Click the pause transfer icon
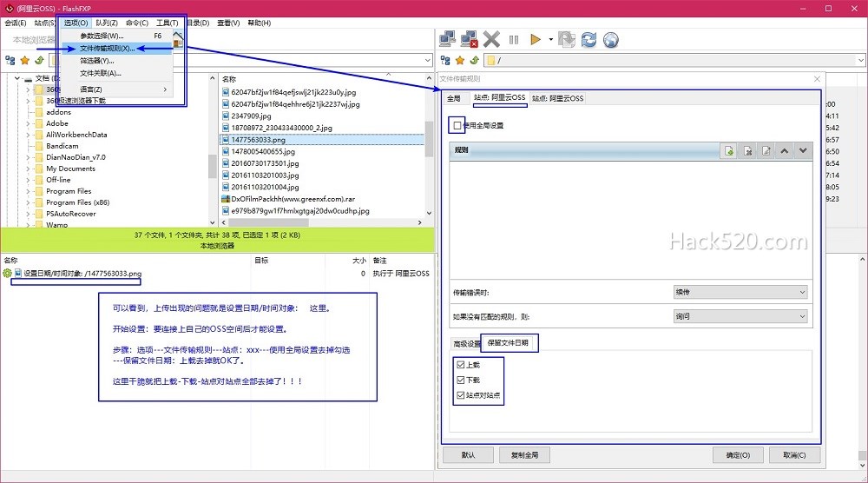The image size is (868, 483). 514,39
